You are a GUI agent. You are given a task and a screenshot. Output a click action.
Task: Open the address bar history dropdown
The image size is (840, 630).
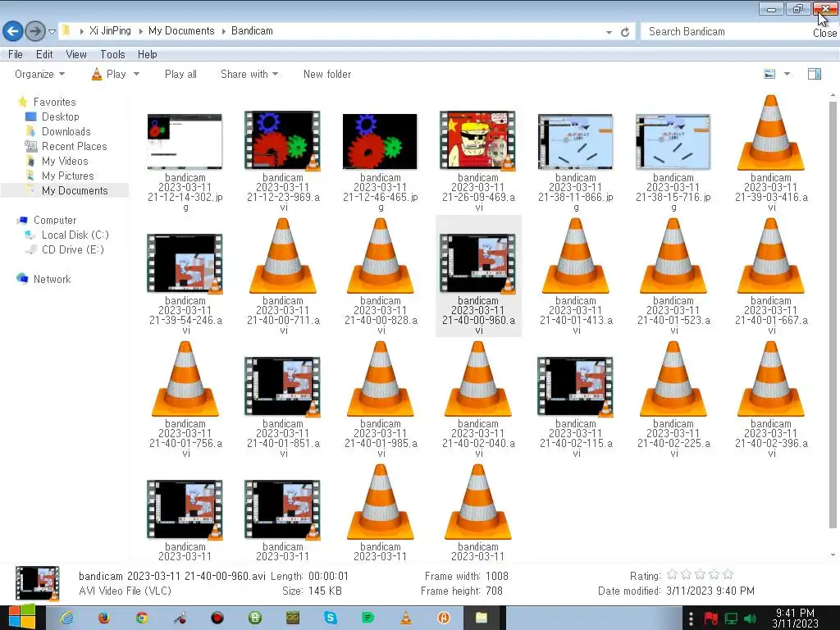[609, 32]
